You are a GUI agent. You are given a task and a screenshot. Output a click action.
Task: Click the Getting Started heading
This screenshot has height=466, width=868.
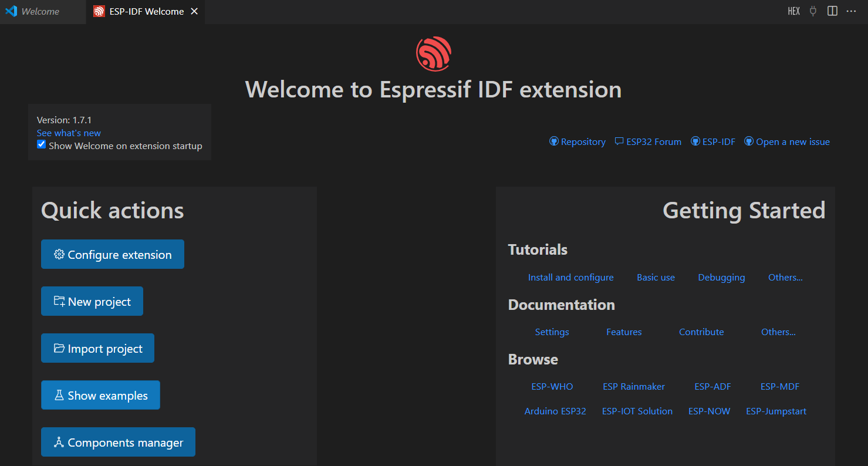(744, 211)
